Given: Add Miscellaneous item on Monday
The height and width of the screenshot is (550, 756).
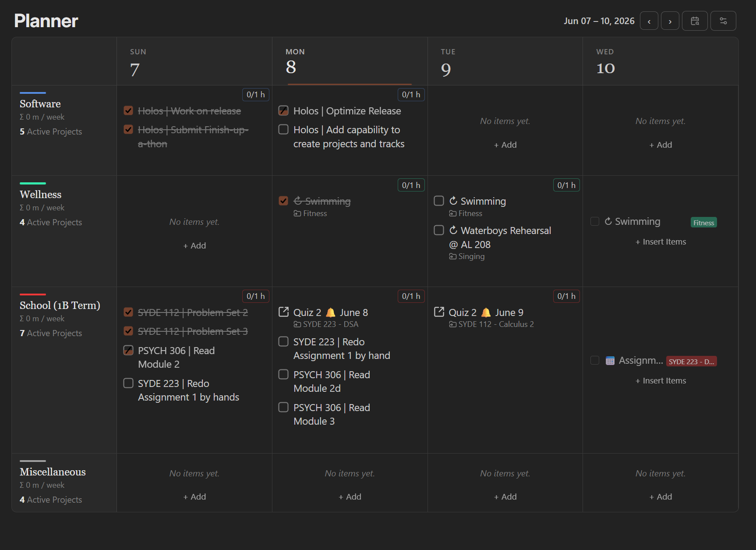Looking at the screenshot, I should [350, 497].
